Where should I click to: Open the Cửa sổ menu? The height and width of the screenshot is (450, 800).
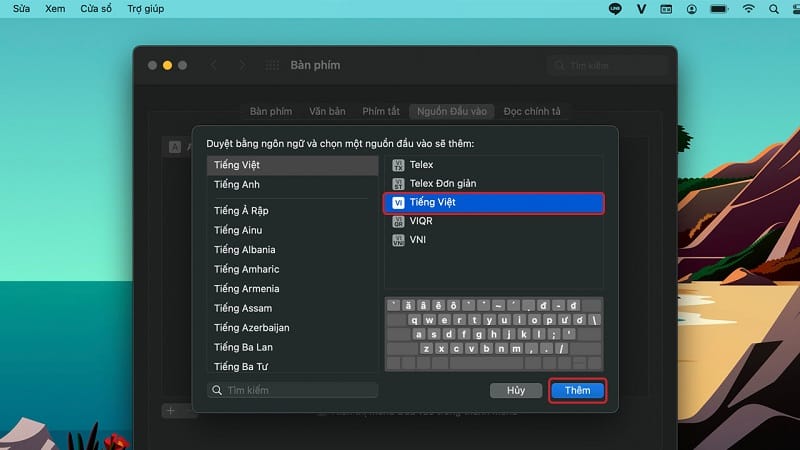point(96,8)
